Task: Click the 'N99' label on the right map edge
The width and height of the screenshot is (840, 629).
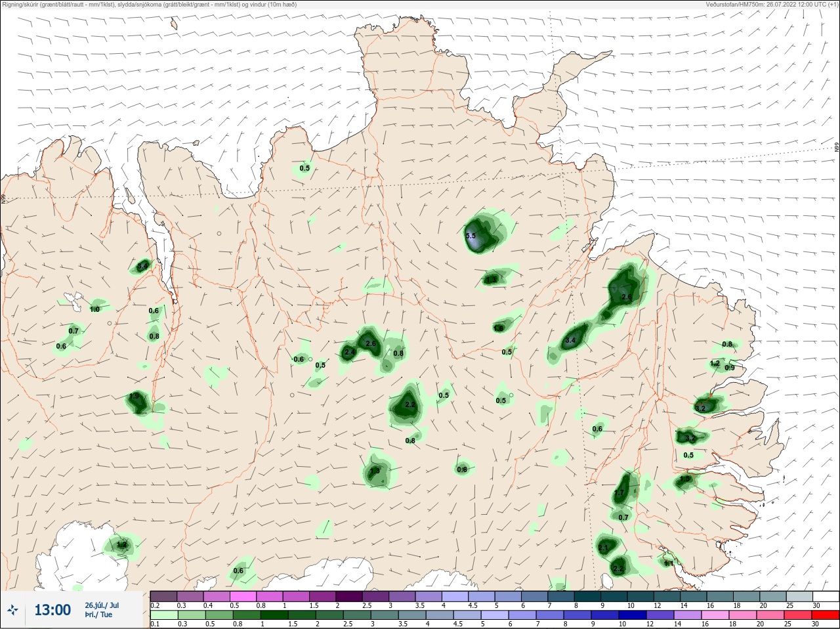Action: click(837, 148)
